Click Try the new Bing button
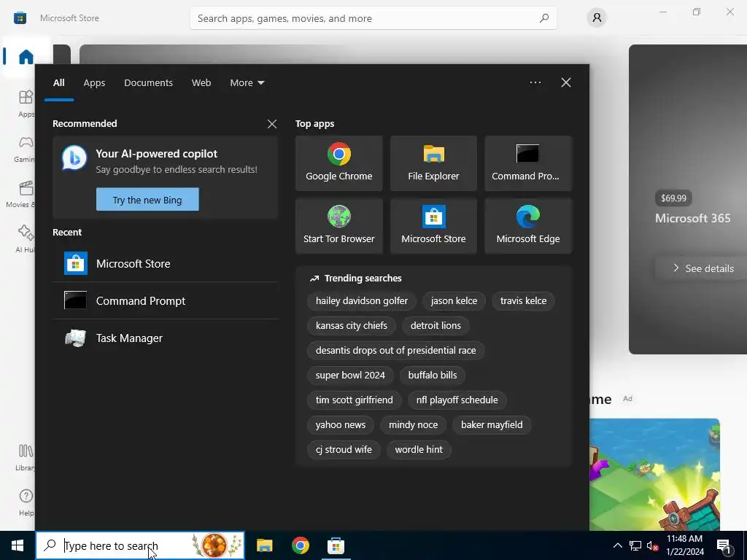747x560 pixels. click(147, 200)
